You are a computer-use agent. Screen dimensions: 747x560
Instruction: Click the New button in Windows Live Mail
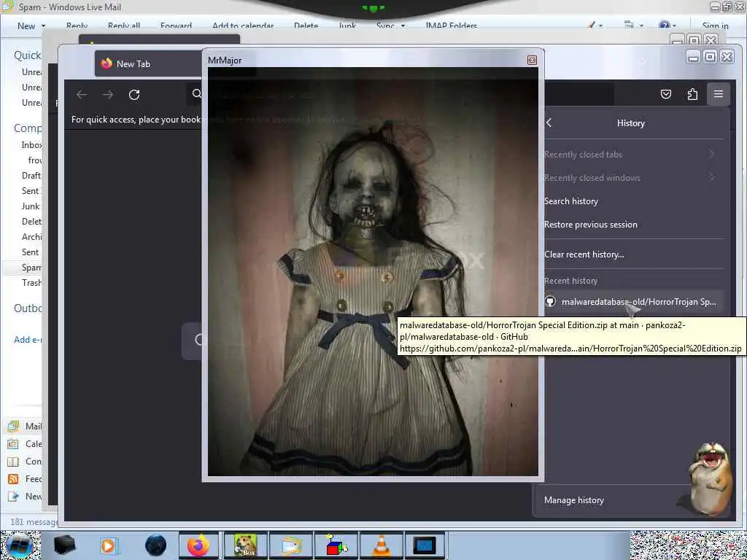click(26, 26)
